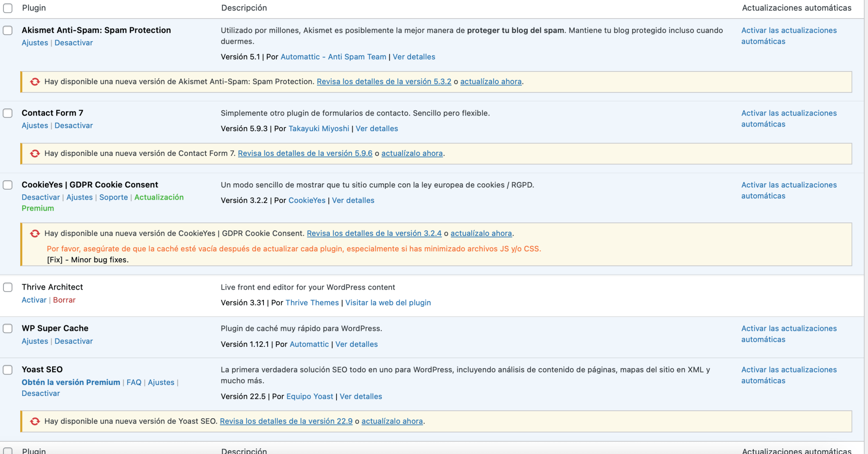Viewport: 868px width, 454px height.
Task: View details for CookieYes version 3.2.2
Action: (x=353, y=201)
